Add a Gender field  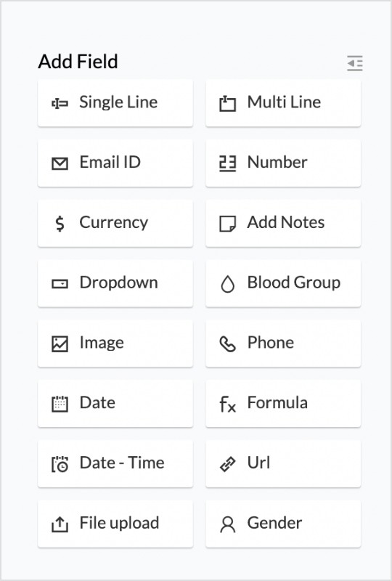tap(283, 524)
